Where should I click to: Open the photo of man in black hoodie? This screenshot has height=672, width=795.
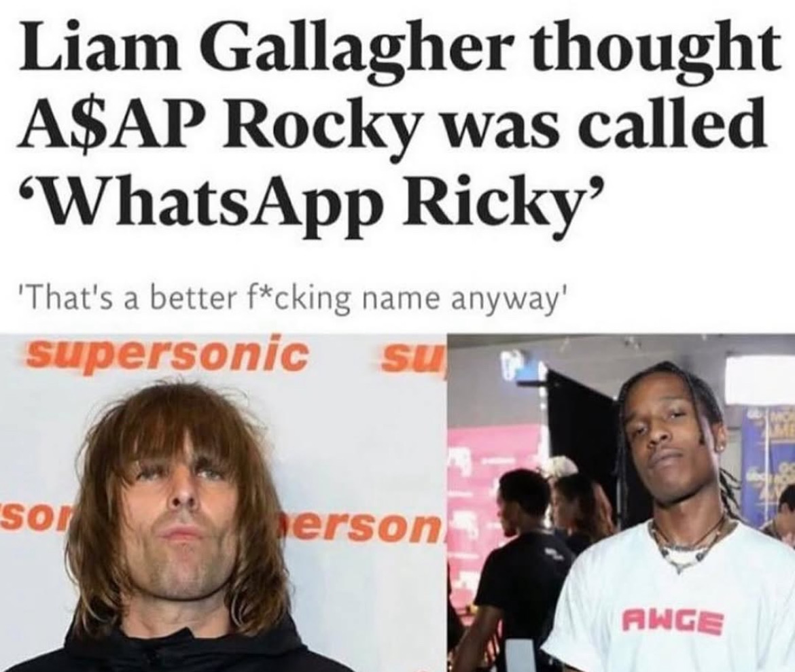[x=223, y=503]
